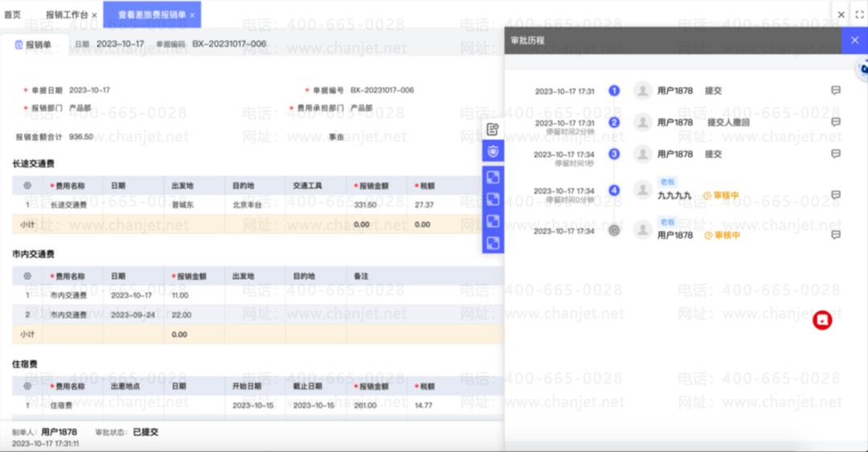Click the blue shield approval icon
The width and height of the screenshot is (868, 452).
click(x=493, y=151)
